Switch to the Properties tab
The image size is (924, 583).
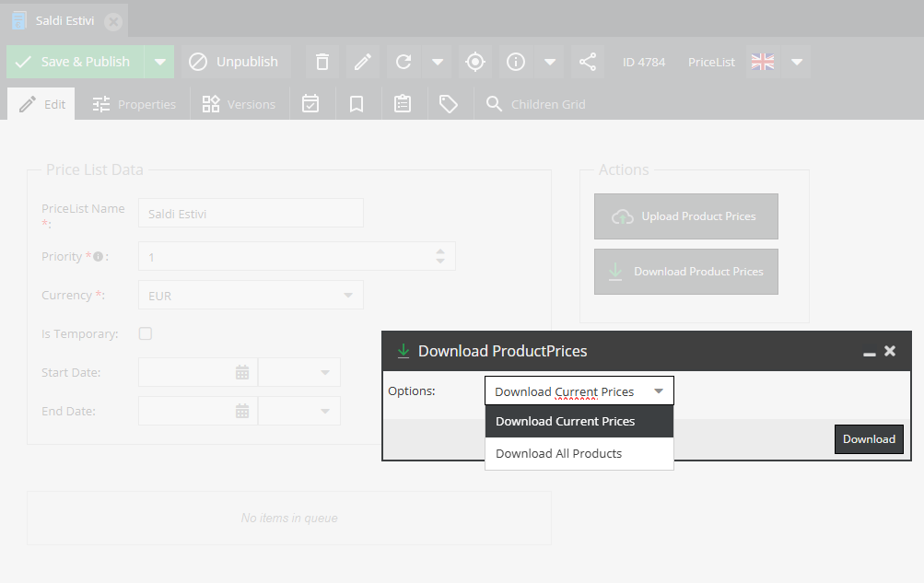(135, 104)
